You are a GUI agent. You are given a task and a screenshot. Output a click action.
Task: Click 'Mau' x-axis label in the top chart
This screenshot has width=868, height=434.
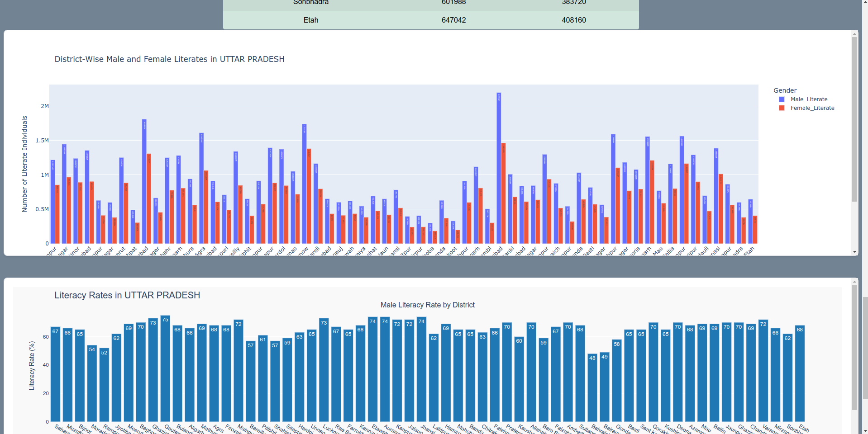[x=658, y=250]
